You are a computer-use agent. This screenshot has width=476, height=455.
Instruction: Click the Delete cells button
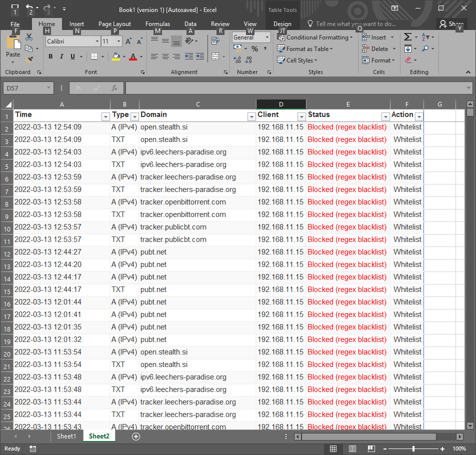[x=378, y=49]
